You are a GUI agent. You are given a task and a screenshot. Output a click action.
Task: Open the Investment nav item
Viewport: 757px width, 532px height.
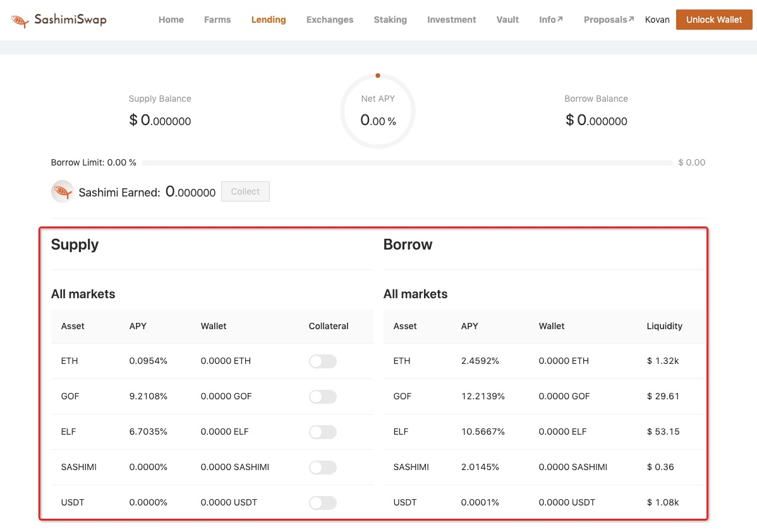point(451,20)
